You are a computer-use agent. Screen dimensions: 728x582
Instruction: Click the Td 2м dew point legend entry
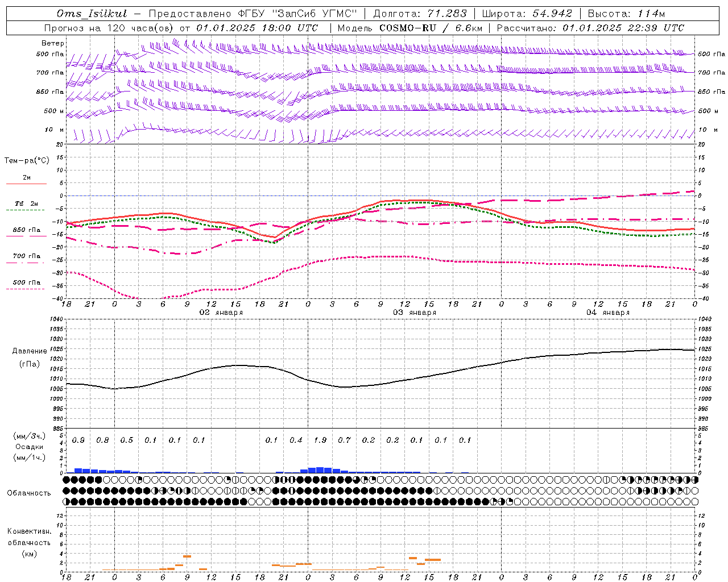point(27,203)
